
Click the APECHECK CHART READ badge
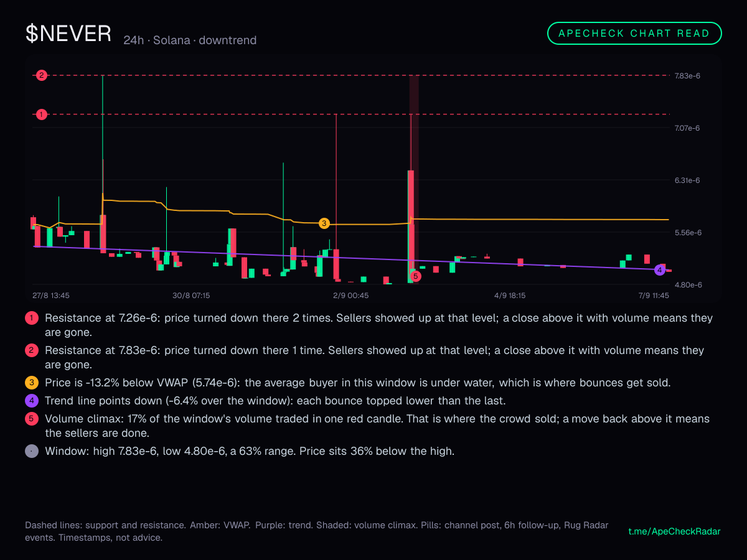pyautogui.click(x=634, y=34)
